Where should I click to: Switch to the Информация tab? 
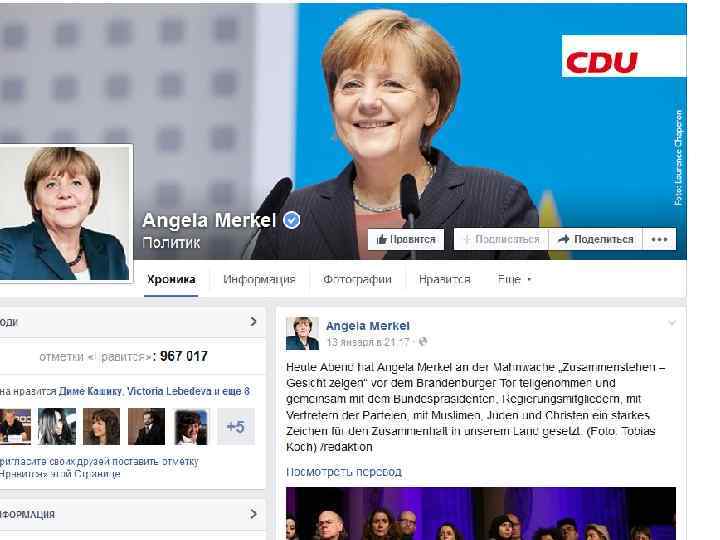259,279
